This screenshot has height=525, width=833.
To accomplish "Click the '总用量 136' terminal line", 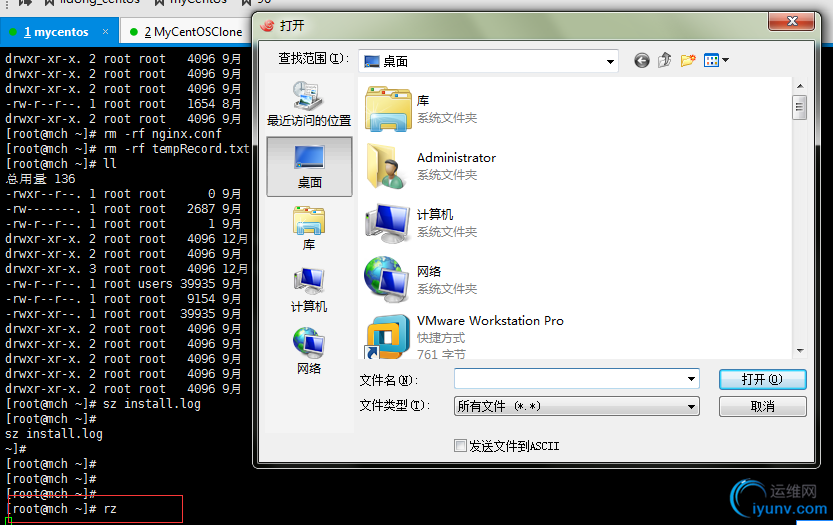I will tap(40, 179).
